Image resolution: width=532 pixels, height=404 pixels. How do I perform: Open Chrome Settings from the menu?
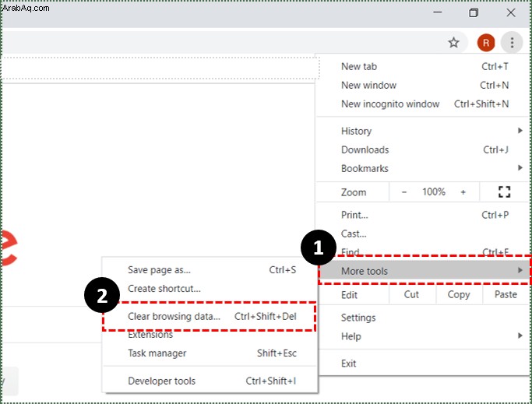(x=423, y=318)
